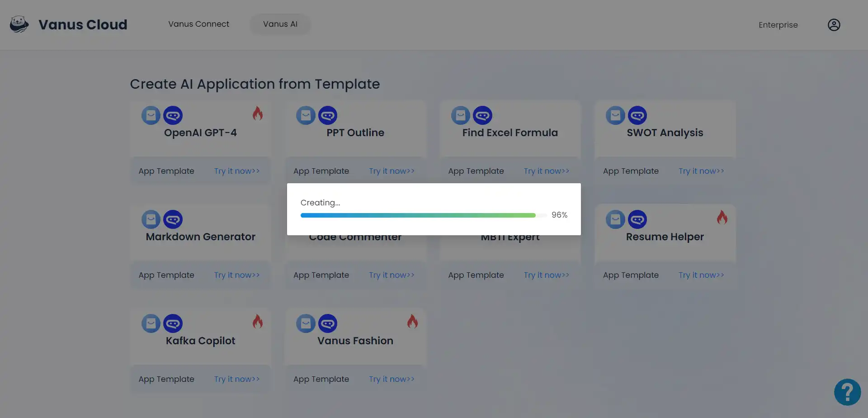Click the chatbot icon on Vanus Fashion card

[x=328, y=323]
